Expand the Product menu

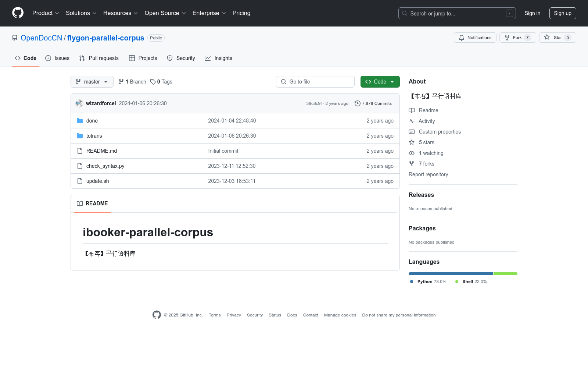point(46,13)
